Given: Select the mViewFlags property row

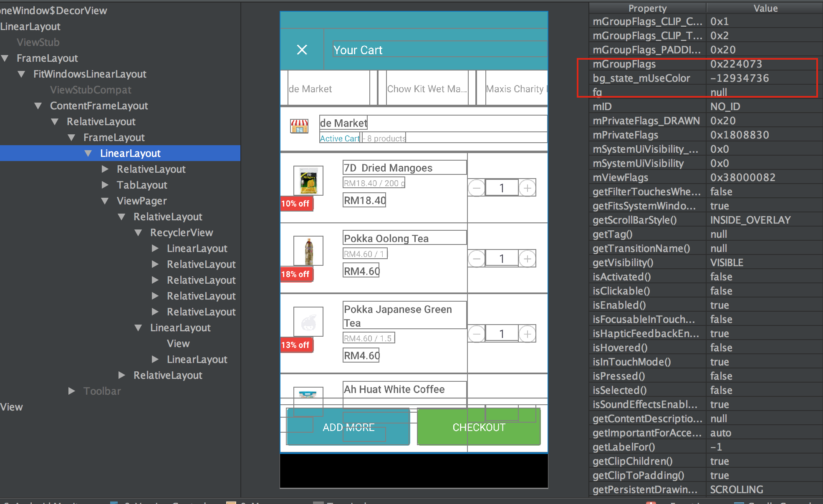Looking at the screenshot, I should [x=706, y=178].
